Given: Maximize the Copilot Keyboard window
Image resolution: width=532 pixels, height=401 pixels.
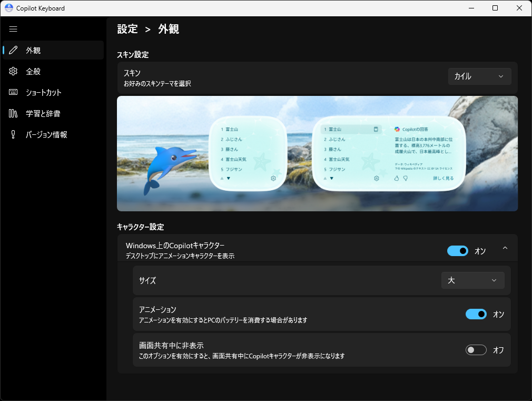Looking at the screenshot, I should click(x=495, y=8).
